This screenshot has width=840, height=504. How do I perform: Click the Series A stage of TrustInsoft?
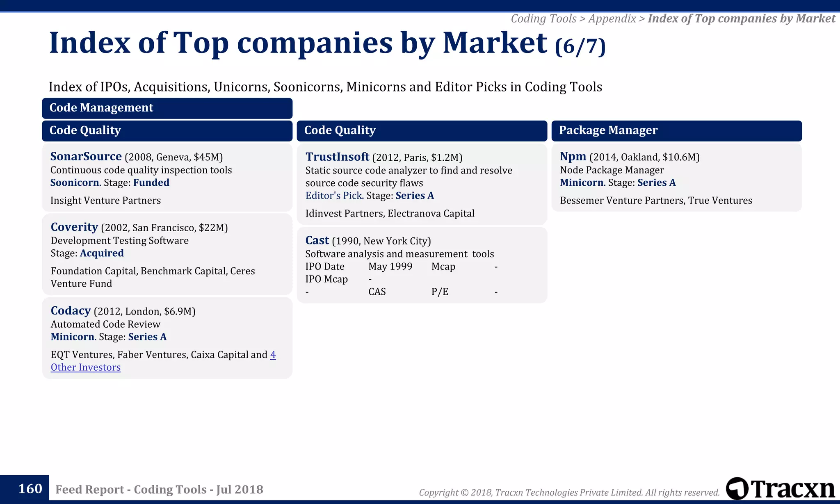tap(415, 196)
